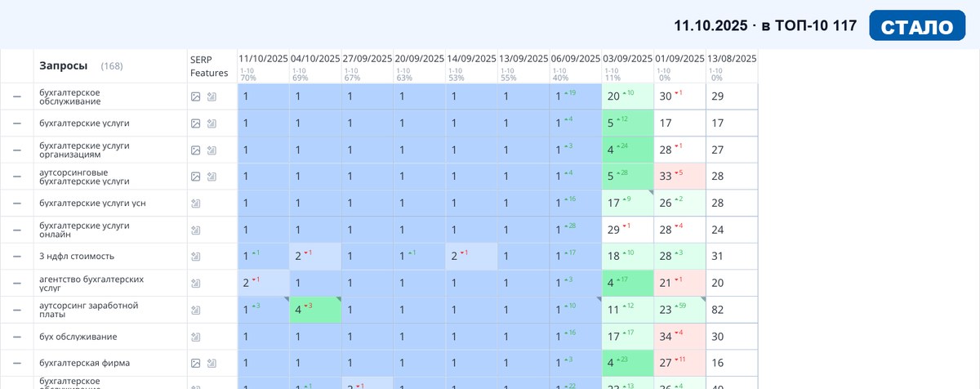This screenshot has height=389, width=980.
Task: Click the query text бухгалтерская фирма
Action: 85,363
